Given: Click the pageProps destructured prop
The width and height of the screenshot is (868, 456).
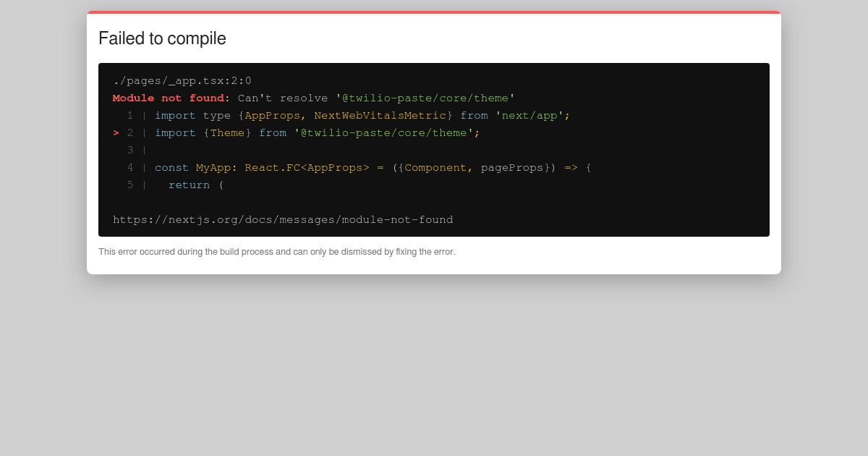Looking at the screenshot, I should pyautogui.click(x=513, y=167).
